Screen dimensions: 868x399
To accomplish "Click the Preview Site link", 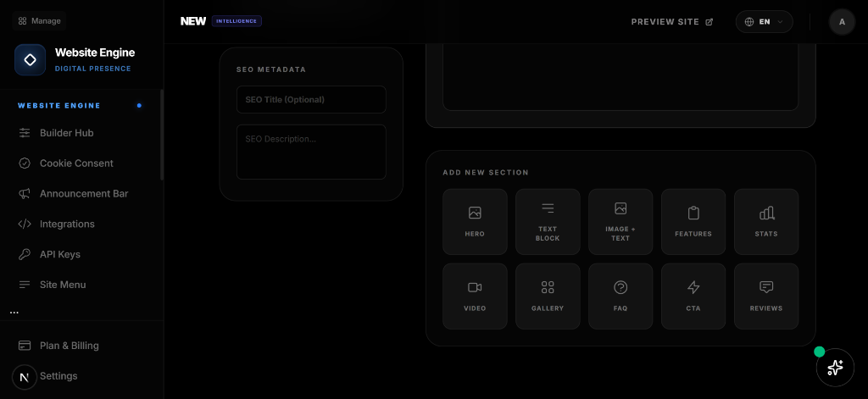I will (x=671, y=22).
